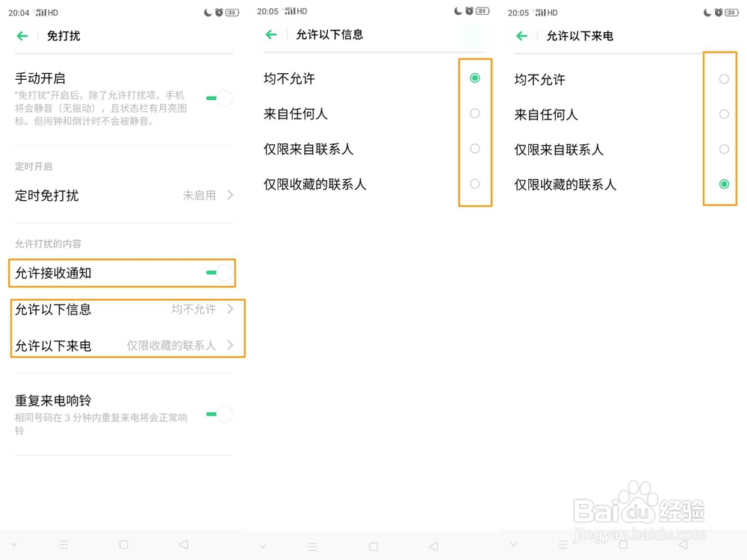Image resolution: width=747 pixels, height=560 pixels.
Task: Tap 来自任何人 label in 允许以下信息 screen
Action: coord(295,113)
